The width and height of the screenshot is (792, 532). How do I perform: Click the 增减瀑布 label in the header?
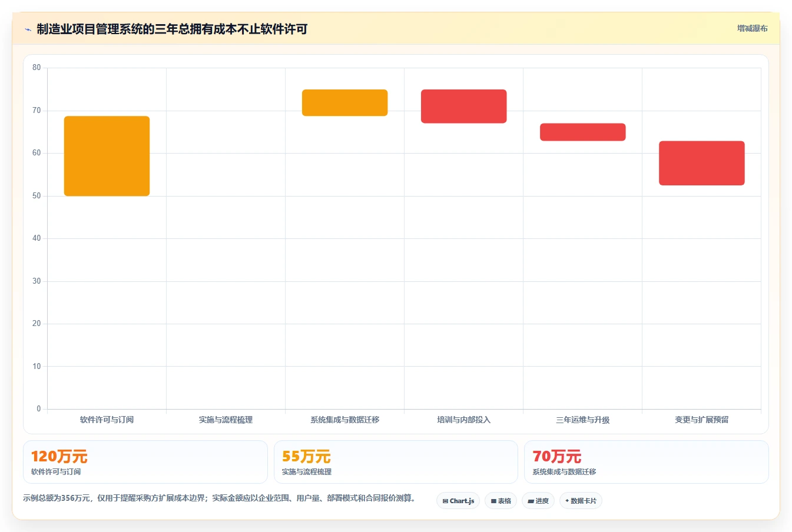[752, 28]
